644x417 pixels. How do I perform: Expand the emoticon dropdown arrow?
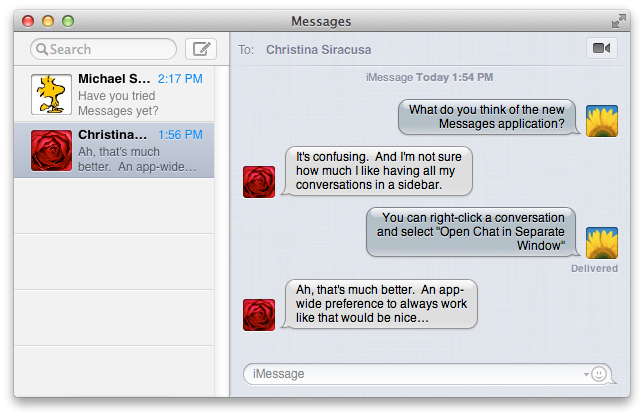tap(586, 374)
